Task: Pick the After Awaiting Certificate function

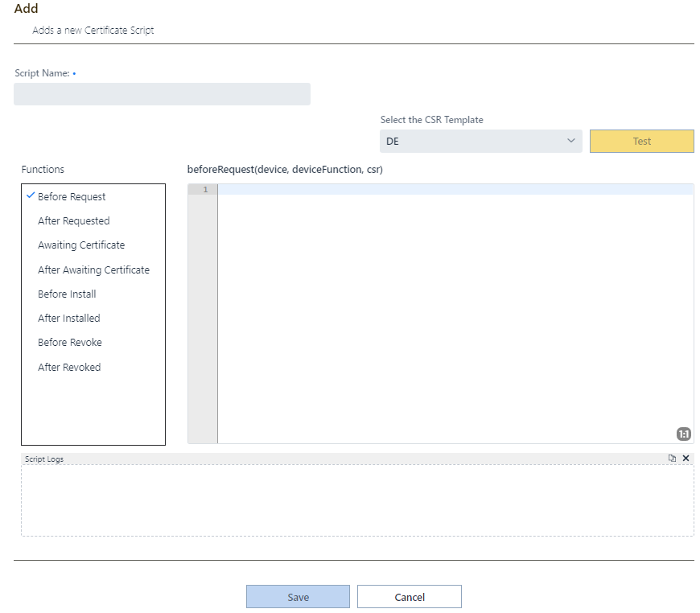Action: tap(94, 270)
